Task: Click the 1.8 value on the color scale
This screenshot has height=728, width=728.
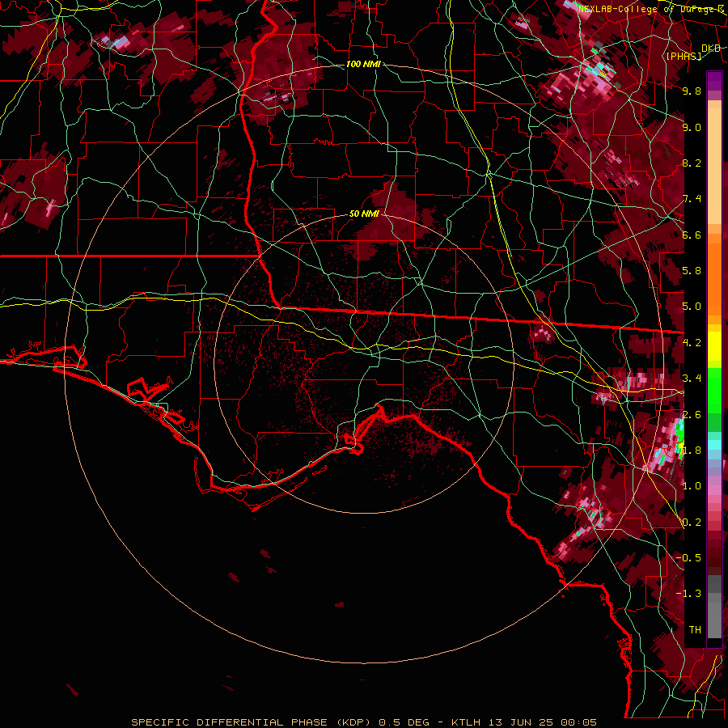Action: pyautogui.click(x=692, y=451)
